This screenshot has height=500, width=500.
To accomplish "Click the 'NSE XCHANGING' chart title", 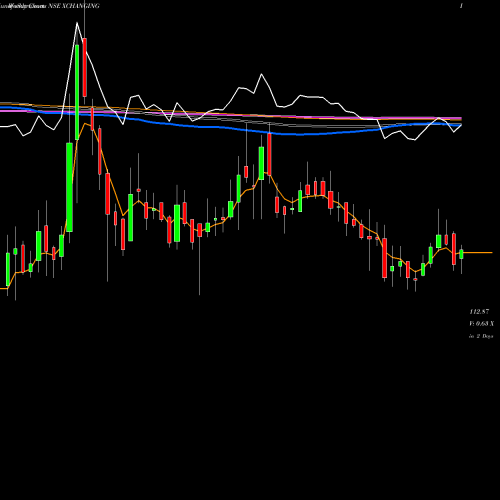I will pyautogui.click(x=74, y=6).
